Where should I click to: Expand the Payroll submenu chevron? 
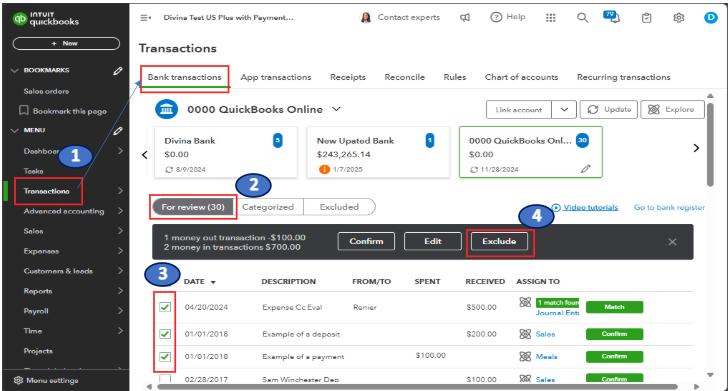click(x=120, y=311)
